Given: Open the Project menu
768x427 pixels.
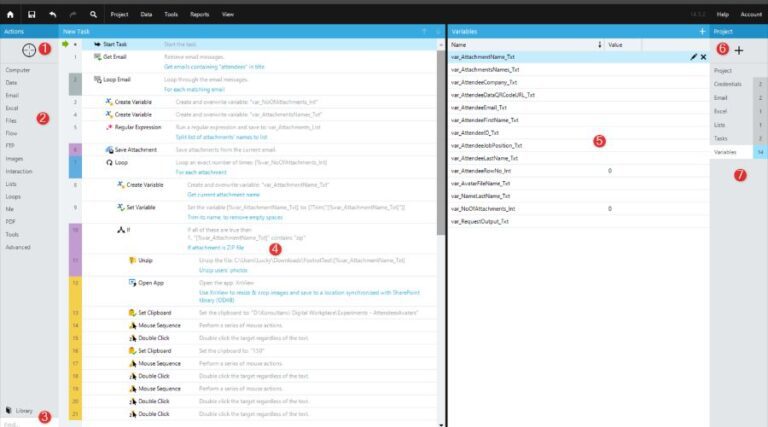Looking at the screenshot, I should 119,14.
